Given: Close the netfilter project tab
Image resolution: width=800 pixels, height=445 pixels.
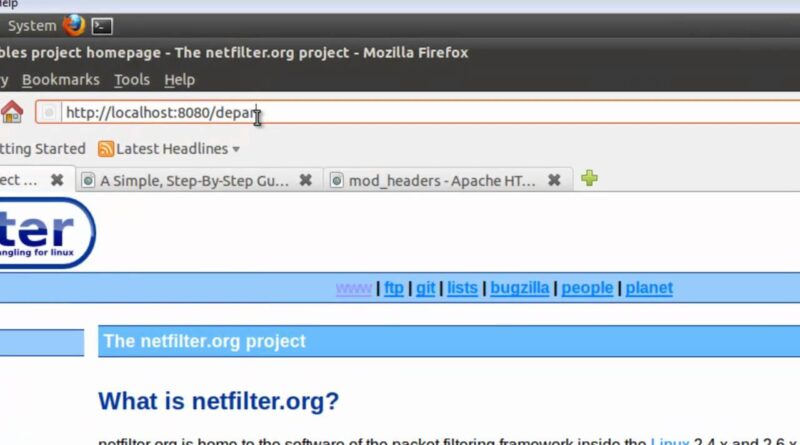Looking at the screenshot, I should pos(57,180).
